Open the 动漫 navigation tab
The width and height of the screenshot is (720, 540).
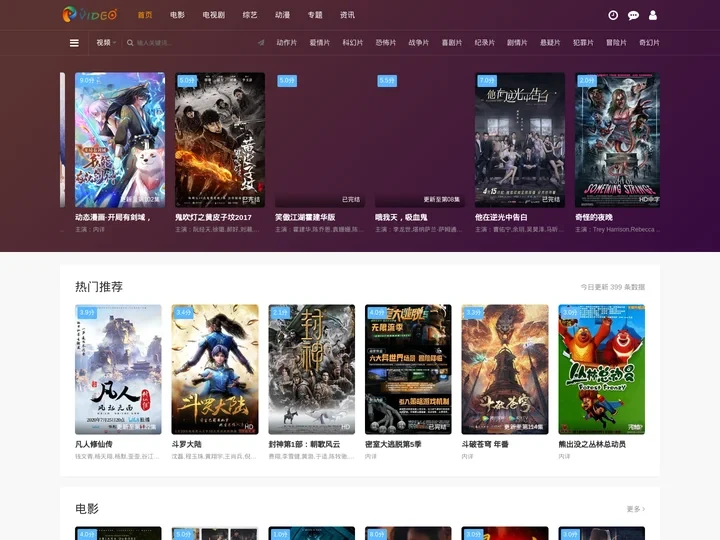[282, 15]
